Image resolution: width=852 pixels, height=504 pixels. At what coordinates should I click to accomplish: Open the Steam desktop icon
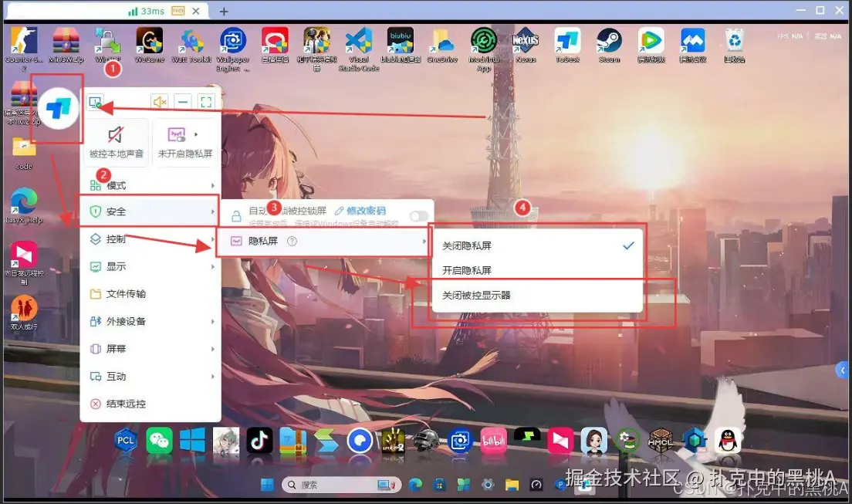click(x=609, y=45)
